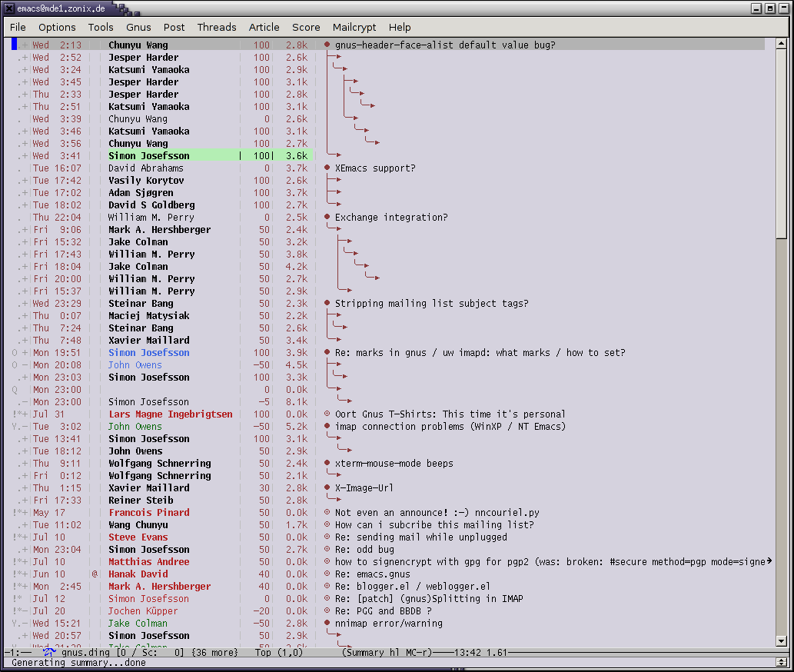Screen dimensions: 794x672
Task: Click circle marker beside 'How can i subcribe' subject
Action: click(x=327, y=524)
